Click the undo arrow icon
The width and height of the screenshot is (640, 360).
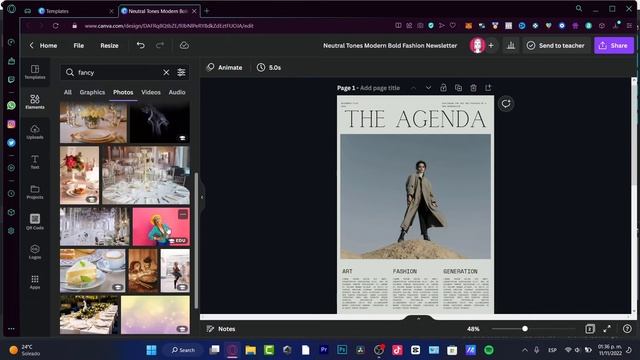pyautogui.click(x=140, y=45)
